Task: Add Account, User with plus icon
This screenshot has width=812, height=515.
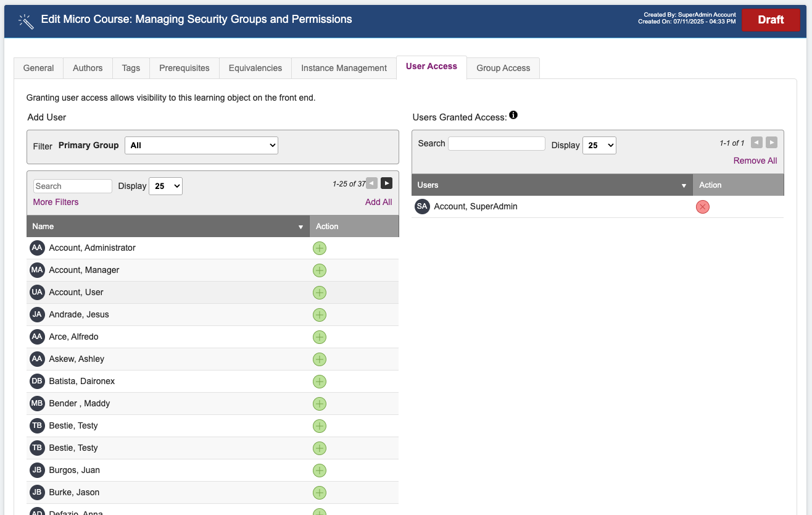Action: [320, 293]
